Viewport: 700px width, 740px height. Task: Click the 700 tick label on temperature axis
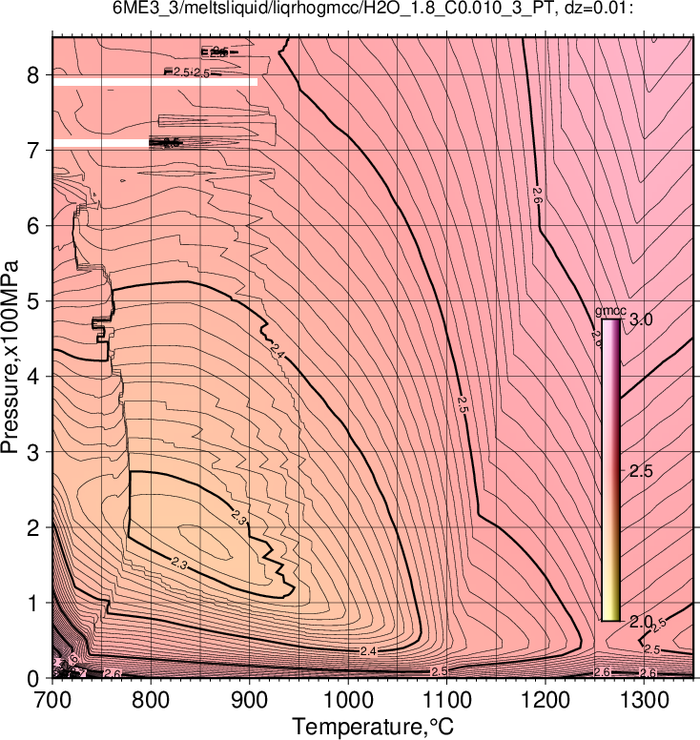pyautogui.click(x=52, y=700)
